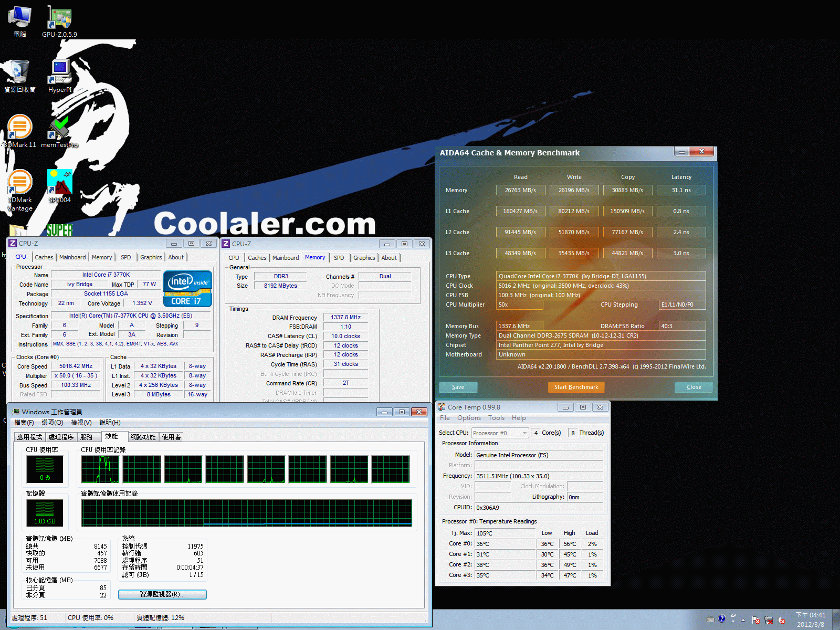Open Core Temp Options menu
This screenshot has width=840, height=630.
click(469, 418)
